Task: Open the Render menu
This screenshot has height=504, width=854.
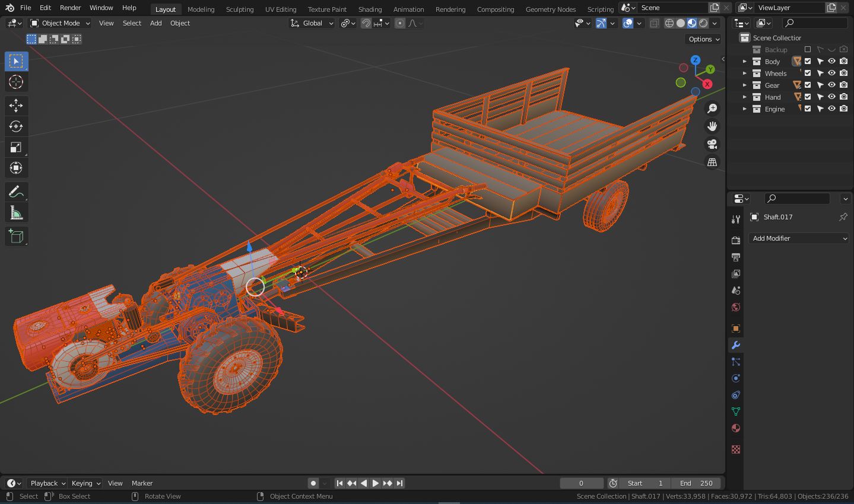Action: [x=70, y=8]
